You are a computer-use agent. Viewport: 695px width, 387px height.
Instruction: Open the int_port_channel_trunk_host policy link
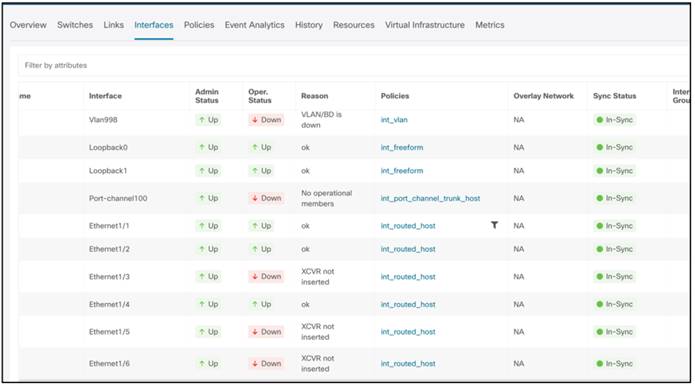[430, 198]
